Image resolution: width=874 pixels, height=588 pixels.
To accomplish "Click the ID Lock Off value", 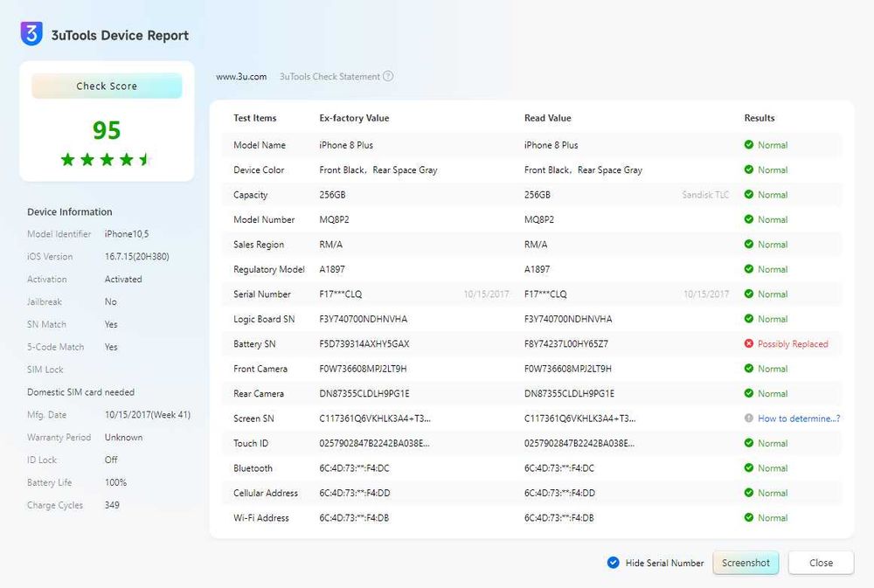I will [x=111, y=460].
